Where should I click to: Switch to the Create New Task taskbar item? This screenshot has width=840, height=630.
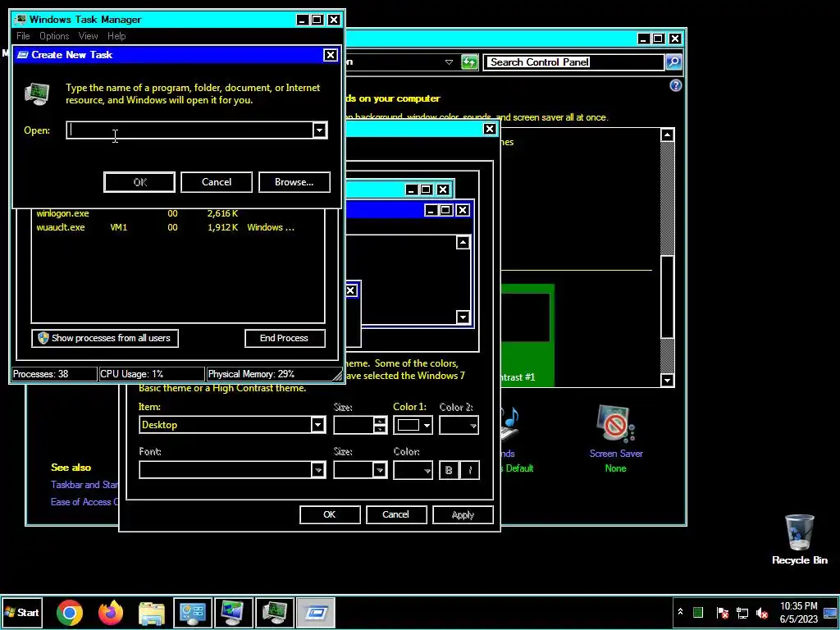(316, 612)
